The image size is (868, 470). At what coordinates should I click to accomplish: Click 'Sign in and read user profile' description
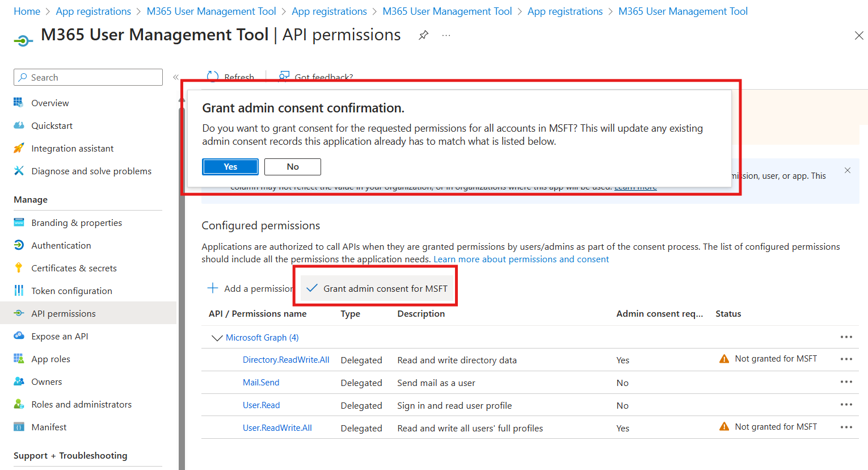tap(454, 406)
